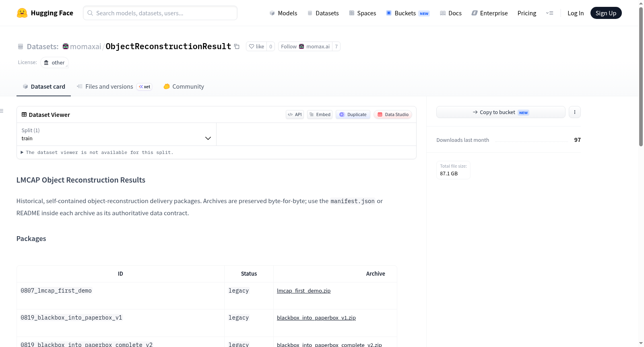Screen dimensions: 644x347
Task: Click the Status column header
Action: pyautogui.click(x=249, y=274)
